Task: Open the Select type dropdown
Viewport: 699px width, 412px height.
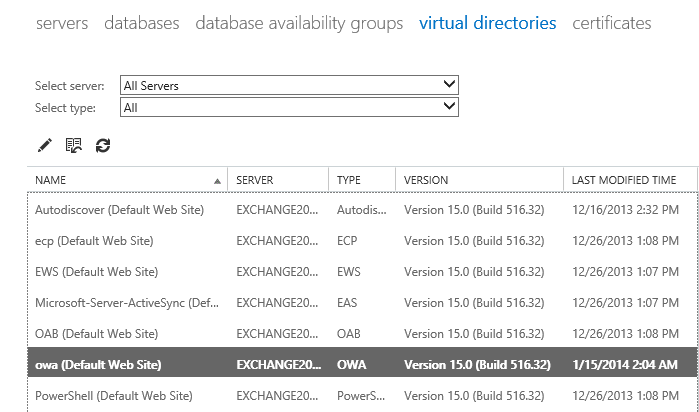Action: point(289,106)
